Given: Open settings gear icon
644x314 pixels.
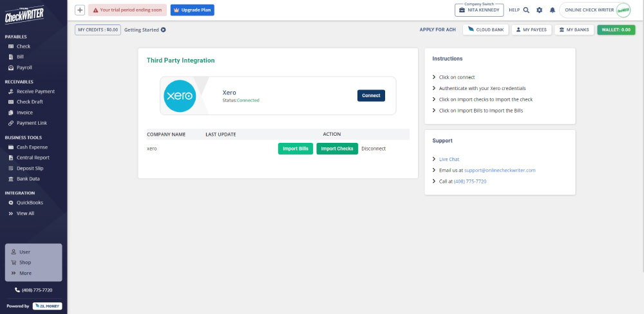Looking at the screenshot, I should click(x=539, y=10).
